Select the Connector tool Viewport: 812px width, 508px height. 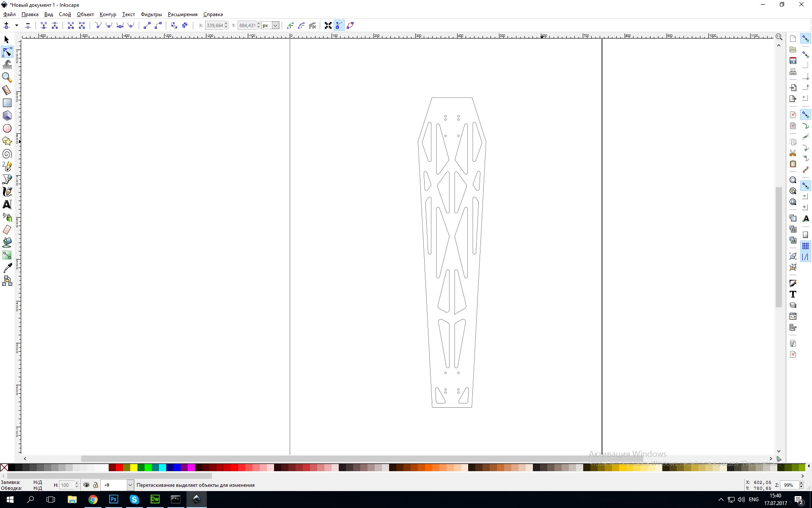click(x=7, y=281)
